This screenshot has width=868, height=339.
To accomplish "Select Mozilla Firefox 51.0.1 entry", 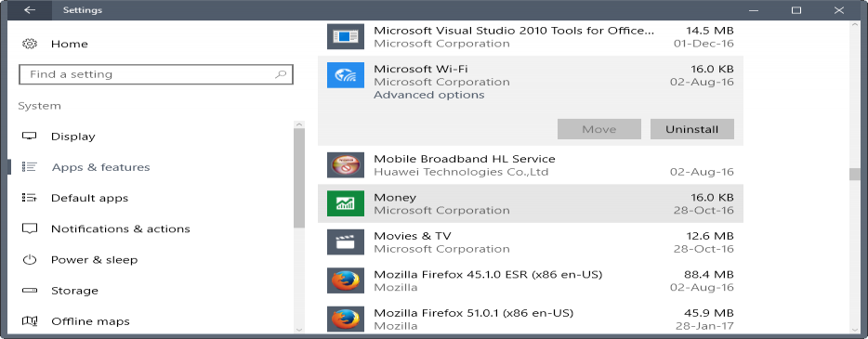I will click(531, 319).
